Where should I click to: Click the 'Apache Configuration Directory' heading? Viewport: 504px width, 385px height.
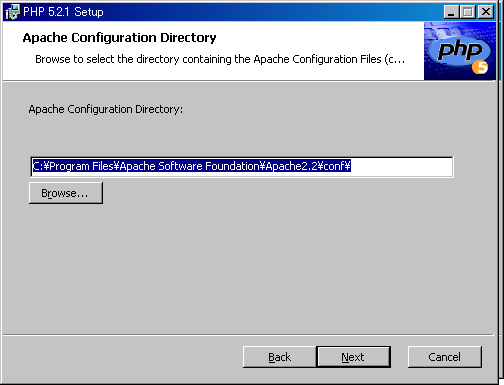coord(119,38)
